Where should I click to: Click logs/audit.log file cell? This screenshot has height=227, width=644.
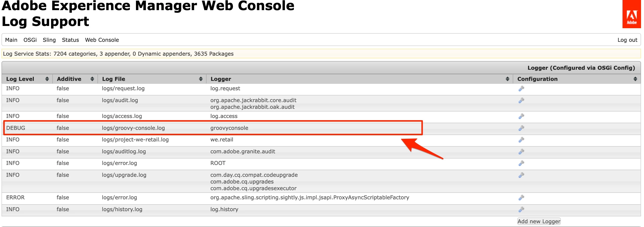(x=120, y=100)
